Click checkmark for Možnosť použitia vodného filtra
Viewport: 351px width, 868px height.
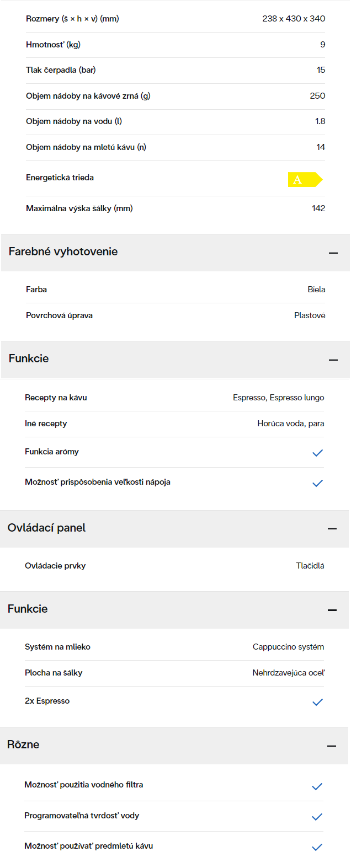[317, 787]
